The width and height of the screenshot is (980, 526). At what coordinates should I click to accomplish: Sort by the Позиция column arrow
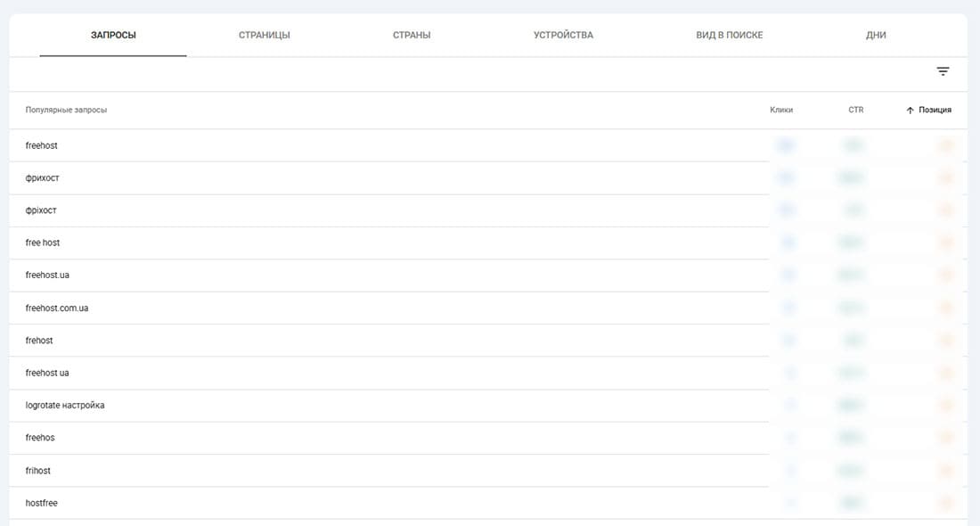tap(910, 110)
